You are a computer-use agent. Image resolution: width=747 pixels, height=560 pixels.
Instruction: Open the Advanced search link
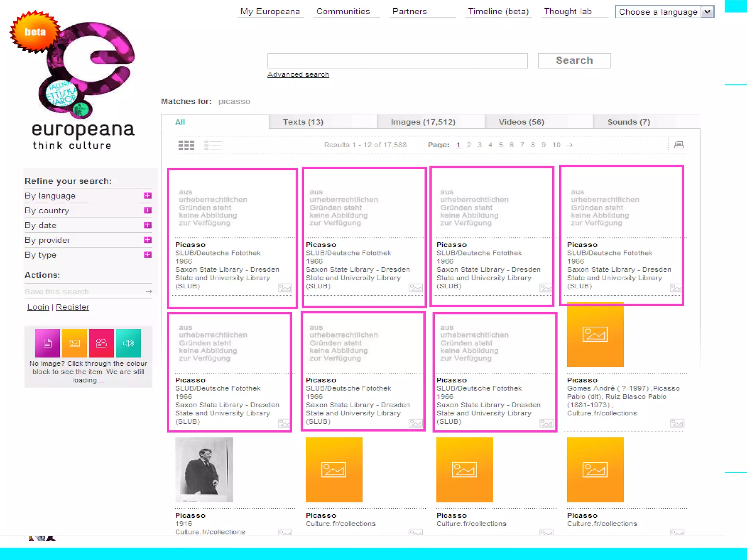click(298, 74)
